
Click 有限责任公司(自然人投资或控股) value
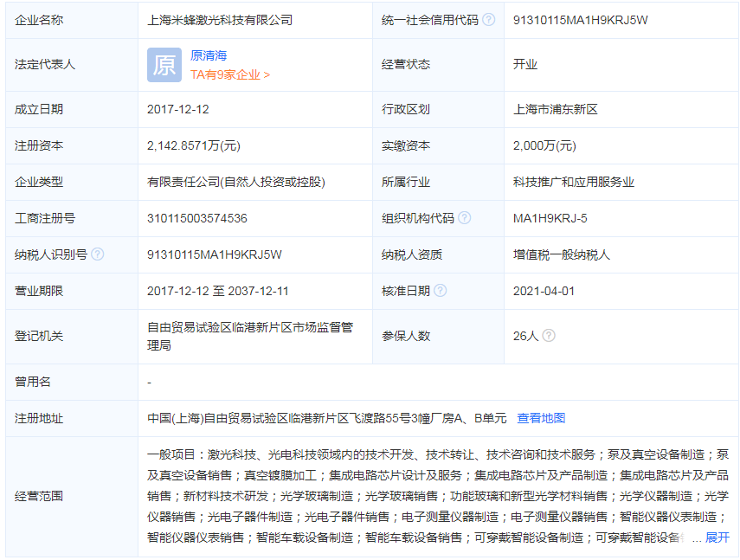236,182
